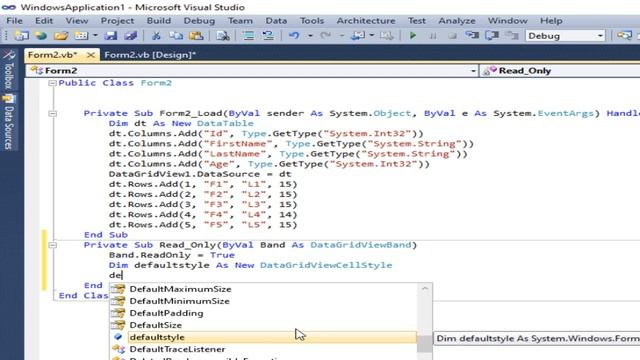This screenshot has width=640, height=360.
Task: Open the Debug menu
Action: [x=199, y=21]
